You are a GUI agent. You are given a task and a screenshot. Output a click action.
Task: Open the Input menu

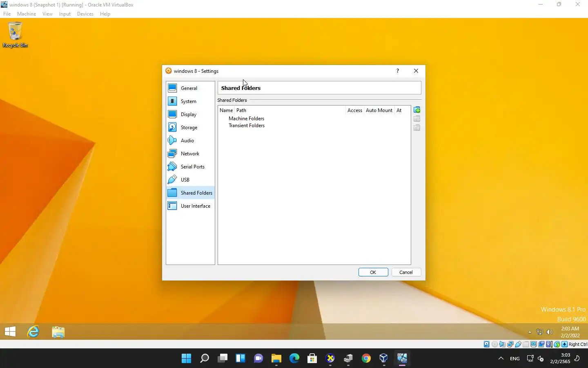65,14
